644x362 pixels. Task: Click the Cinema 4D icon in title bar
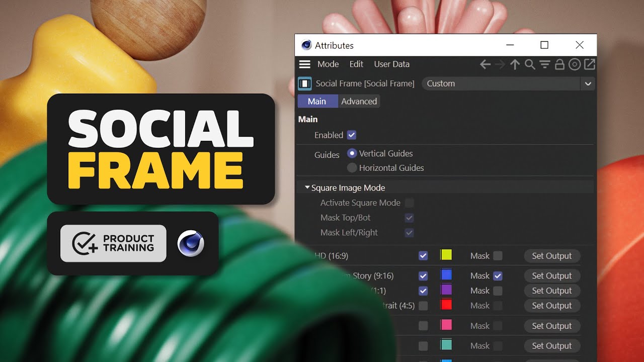click(x=306, y=45)
